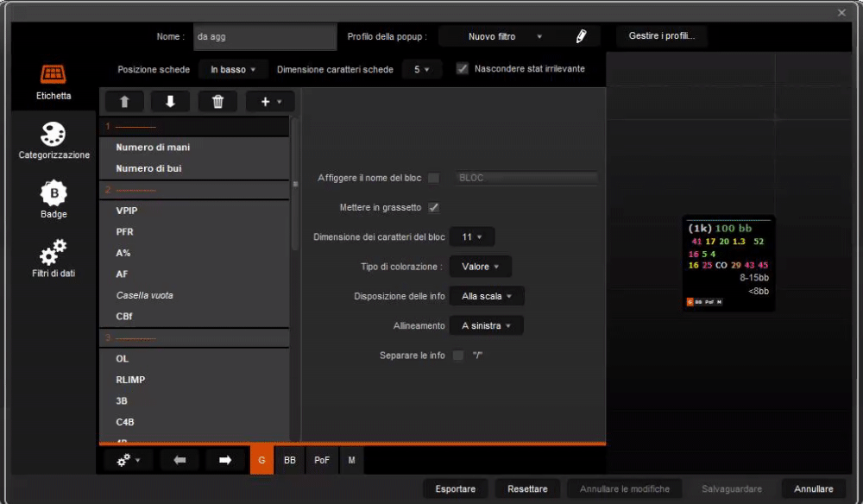Select Numero di bui stat
The height and width of the screenshot is (504, 863).
(193, 168)
